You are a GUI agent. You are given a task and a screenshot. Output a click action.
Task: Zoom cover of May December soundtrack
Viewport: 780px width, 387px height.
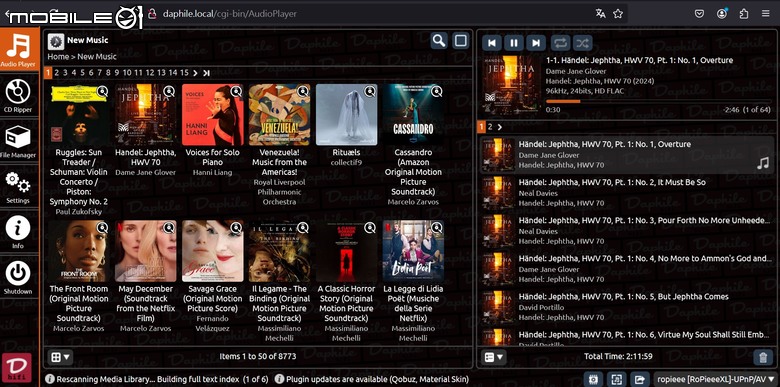click(x=169, y=228)
